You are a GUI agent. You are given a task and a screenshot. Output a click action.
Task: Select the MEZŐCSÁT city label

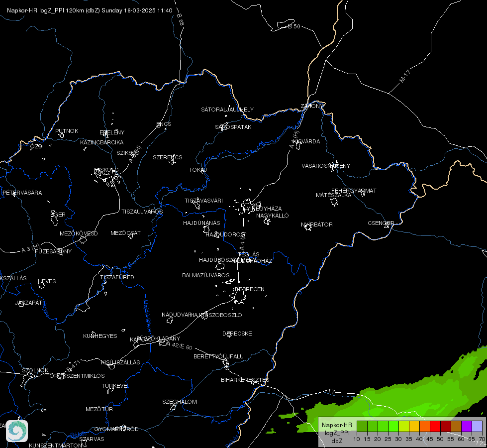click(x=125, y=233)
